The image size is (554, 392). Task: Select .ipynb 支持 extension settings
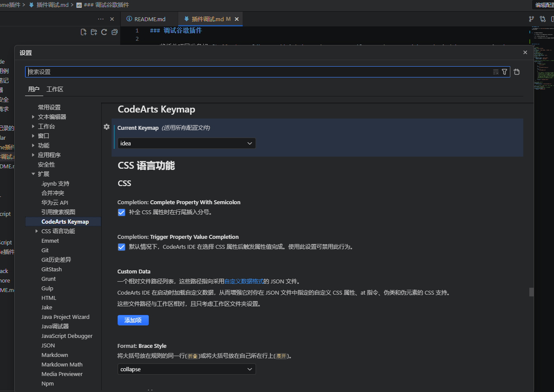(x=55, y=183)
